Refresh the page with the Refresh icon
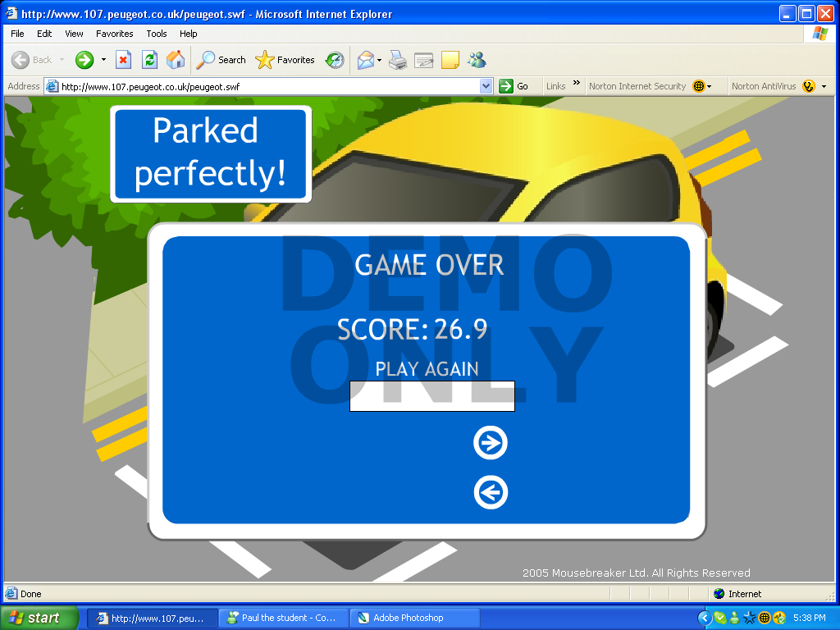The height and width of the screenshot is (630, 840). point(149,60)
